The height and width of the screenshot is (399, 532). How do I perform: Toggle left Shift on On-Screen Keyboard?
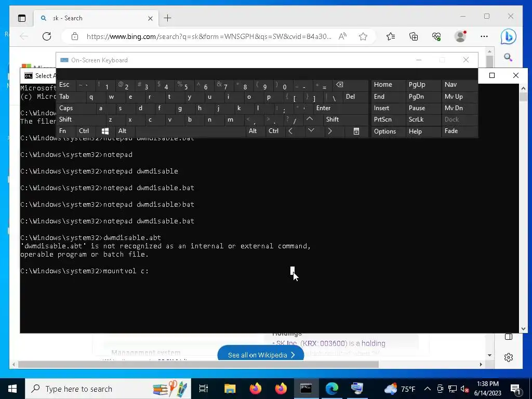pos(81,119)
